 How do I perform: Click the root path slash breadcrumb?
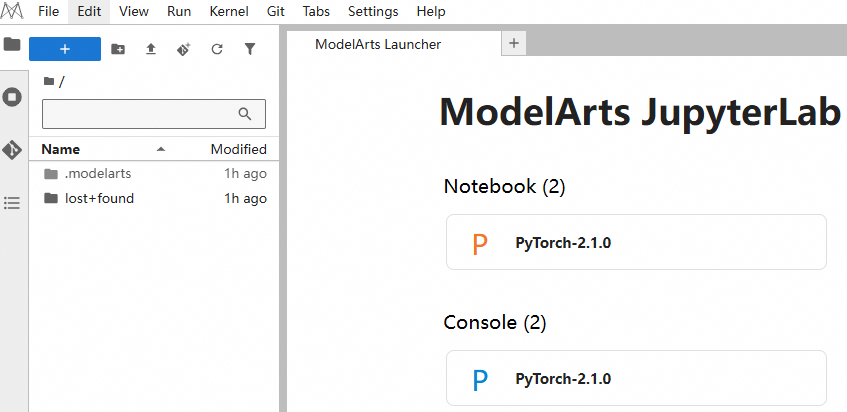[62, 81]
